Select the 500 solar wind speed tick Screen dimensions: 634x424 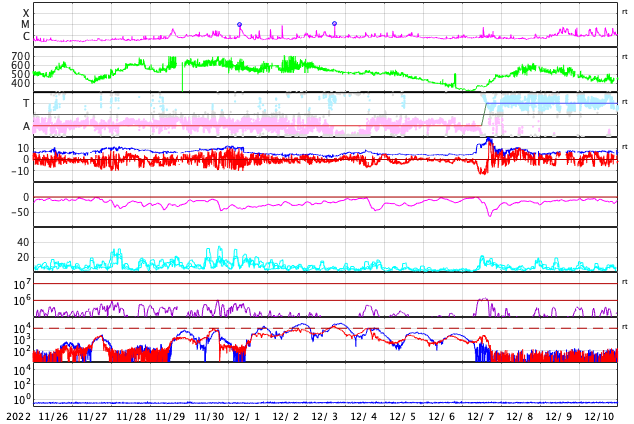click(x=21, y=74)
